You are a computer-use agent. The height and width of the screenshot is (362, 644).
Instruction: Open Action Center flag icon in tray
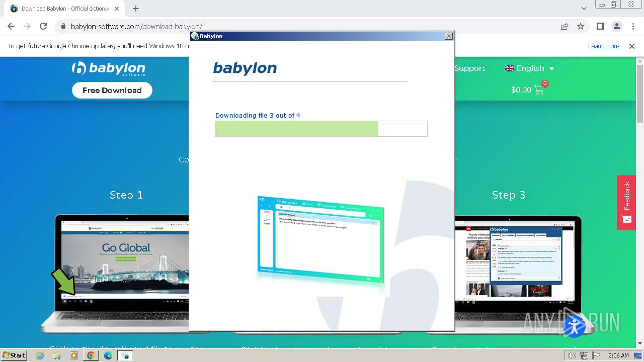point(595,355)
